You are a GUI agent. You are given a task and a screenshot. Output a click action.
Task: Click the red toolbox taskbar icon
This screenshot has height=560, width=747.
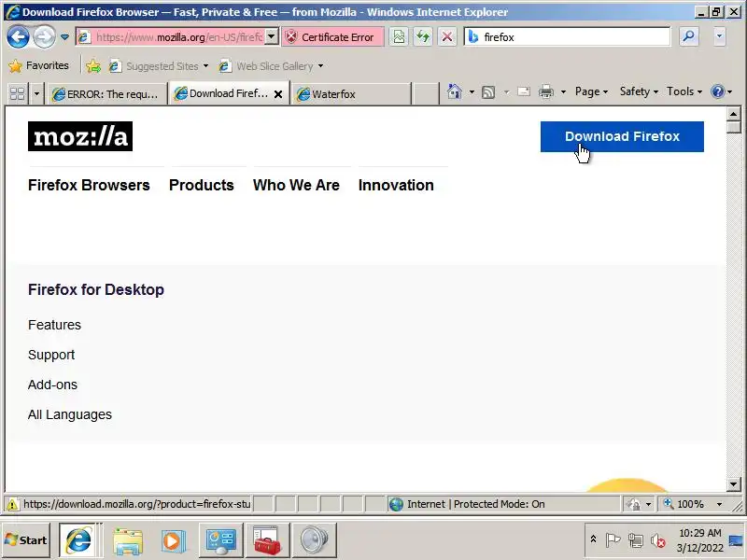click(x=267, y=540)
